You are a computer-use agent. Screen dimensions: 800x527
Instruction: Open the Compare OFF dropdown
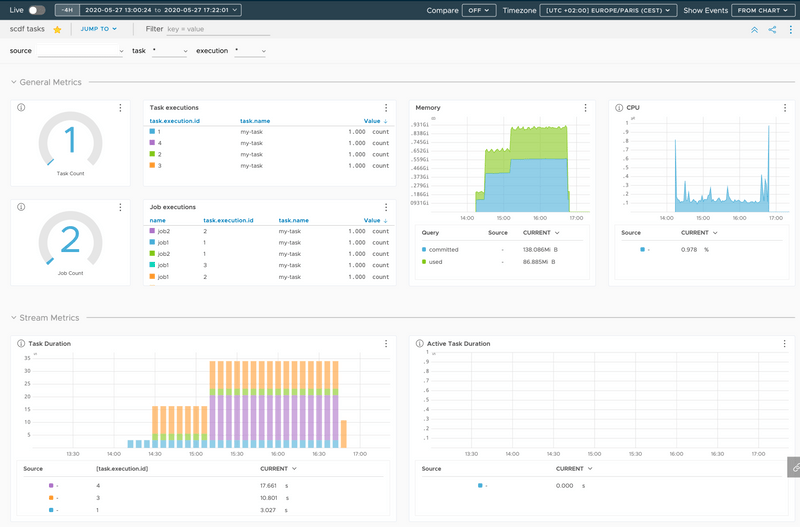(478, 10)
